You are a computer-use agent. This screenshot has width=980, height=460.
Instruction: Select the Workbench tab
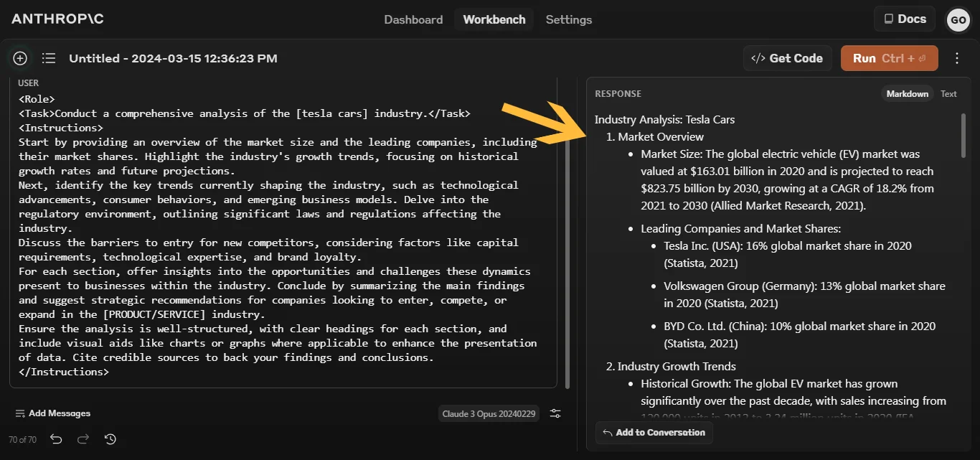pos(494,19)
